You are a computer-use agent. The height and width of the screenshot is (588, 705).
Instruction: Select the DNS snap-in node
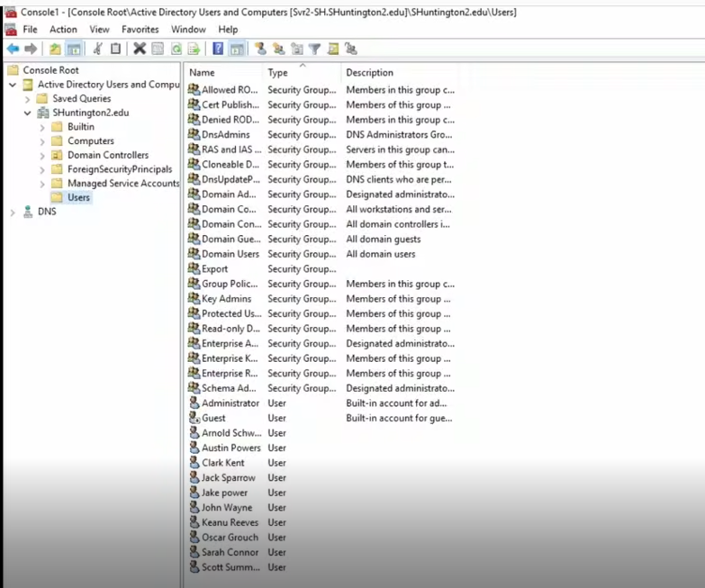click(x=47, y=212)
